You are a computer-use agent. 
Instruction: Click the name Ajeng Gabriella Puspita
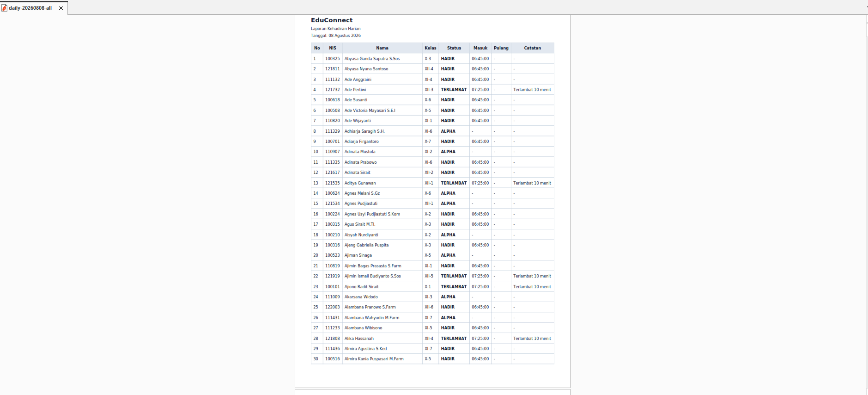click(x=367, y=245)
